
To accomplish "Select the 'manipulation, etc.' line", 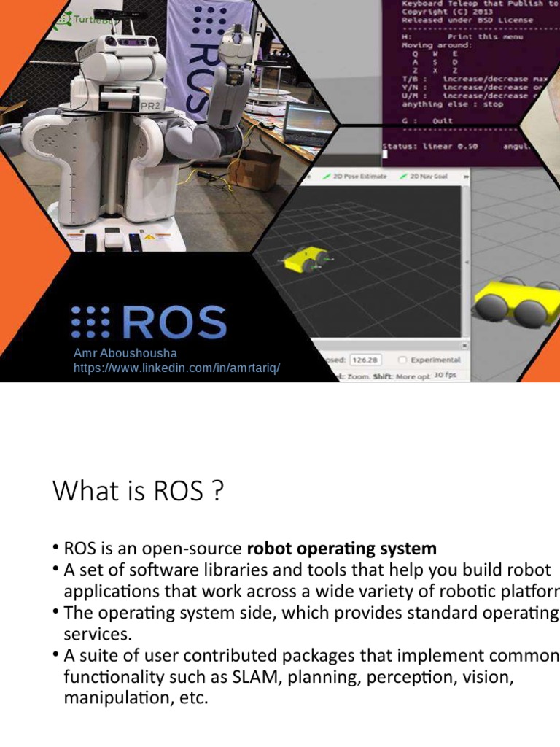I will pyautogui.click(x=136, y=698).
